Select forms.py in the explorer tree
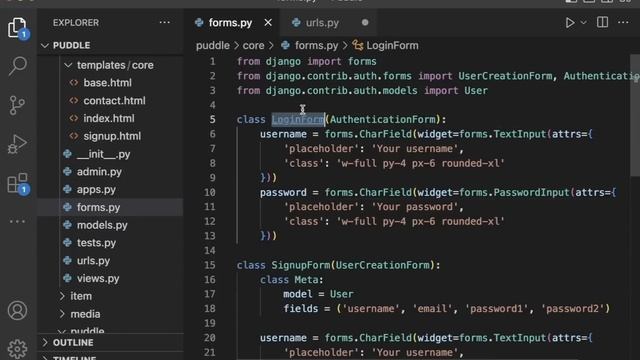Viewport: 640px width, 360px height. tap(98, 207)
